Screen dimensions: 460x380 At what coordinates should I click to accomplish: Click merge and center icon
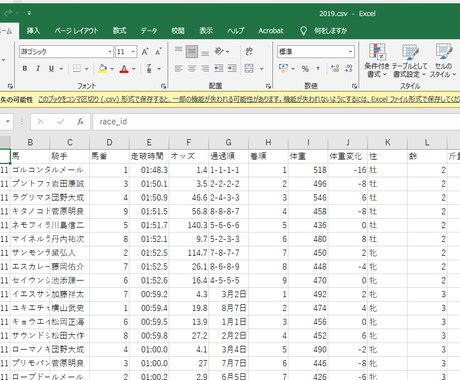[249, 68]
